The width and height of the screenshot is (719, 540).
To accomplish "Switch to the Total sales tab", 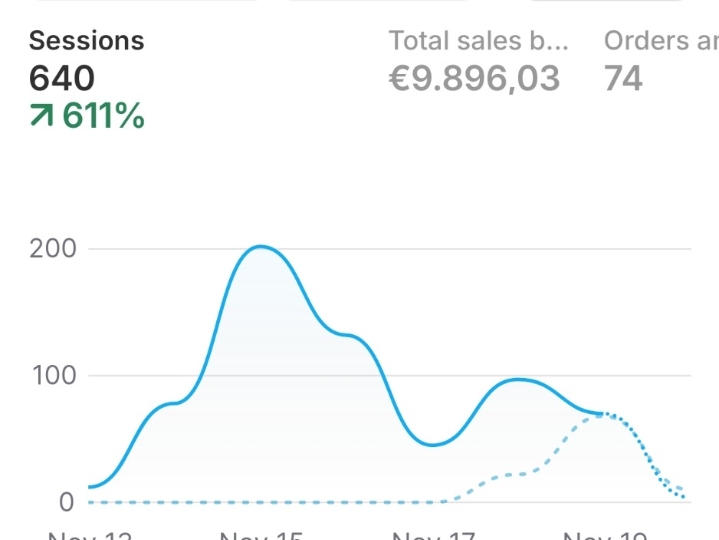I will 478,41.
